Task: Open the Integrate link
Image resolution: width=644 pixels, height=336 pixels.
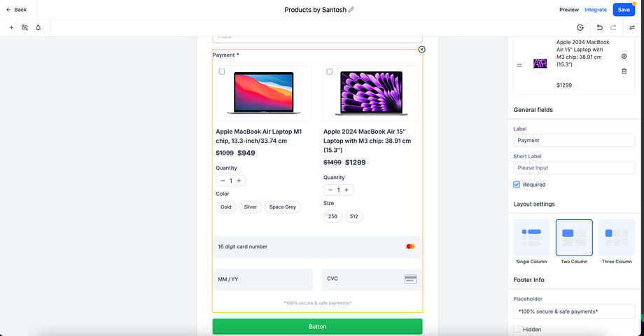Action: tap(596, 10)
